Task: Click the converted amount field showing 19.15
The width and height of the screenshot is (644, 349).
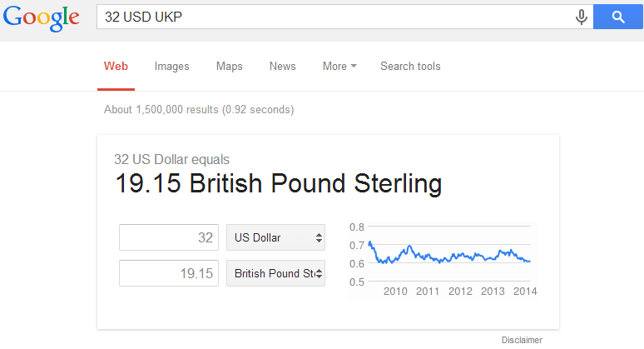Action: [169, 273]
